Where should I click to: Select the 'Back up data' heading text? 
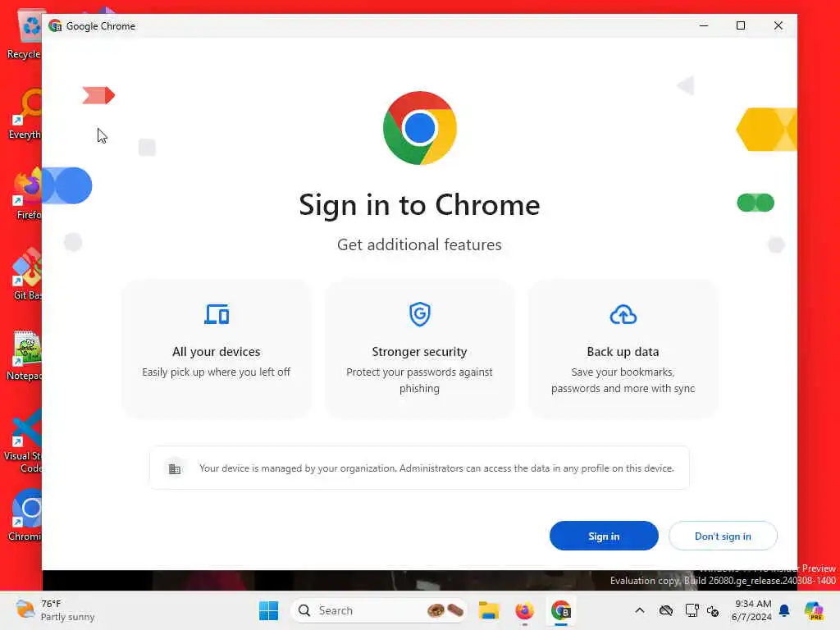[x=623, y=351]
